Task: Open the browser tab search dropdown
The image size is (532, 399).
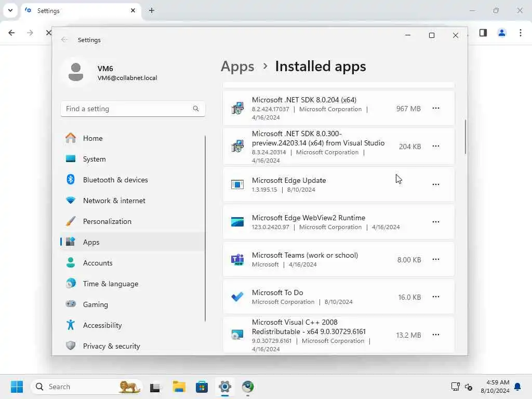Action: click(10, 10)
